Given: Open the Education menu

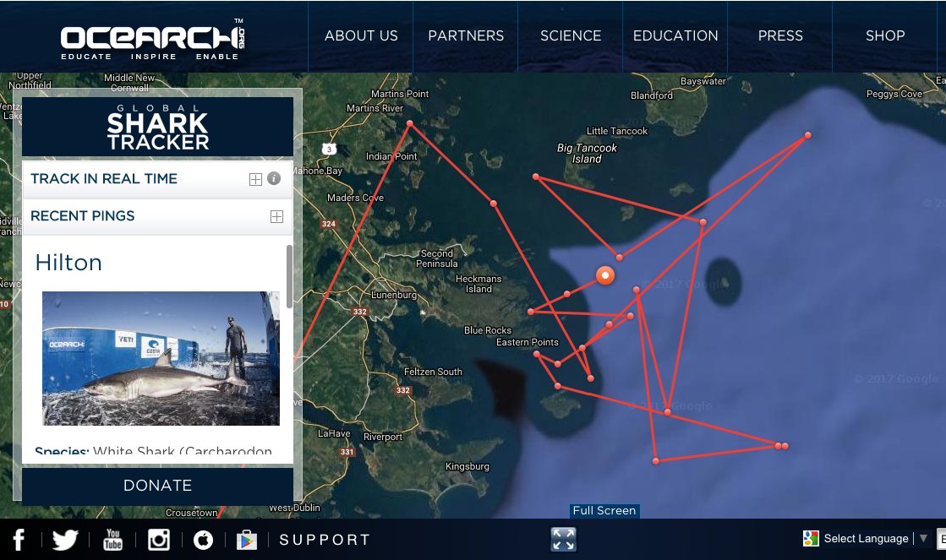Looking at the screenshot, I should point(675,36).
